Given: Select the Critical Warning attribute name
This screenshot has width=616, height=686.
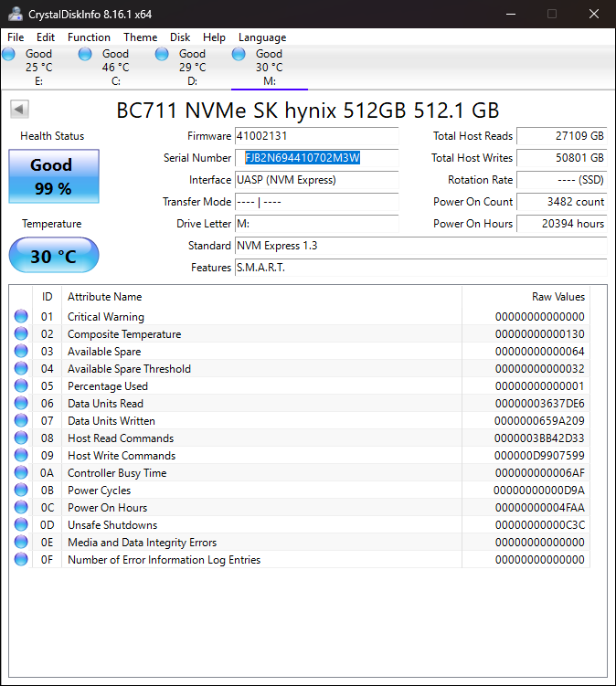Looking at the screenshot, I should tap(105, 316).
